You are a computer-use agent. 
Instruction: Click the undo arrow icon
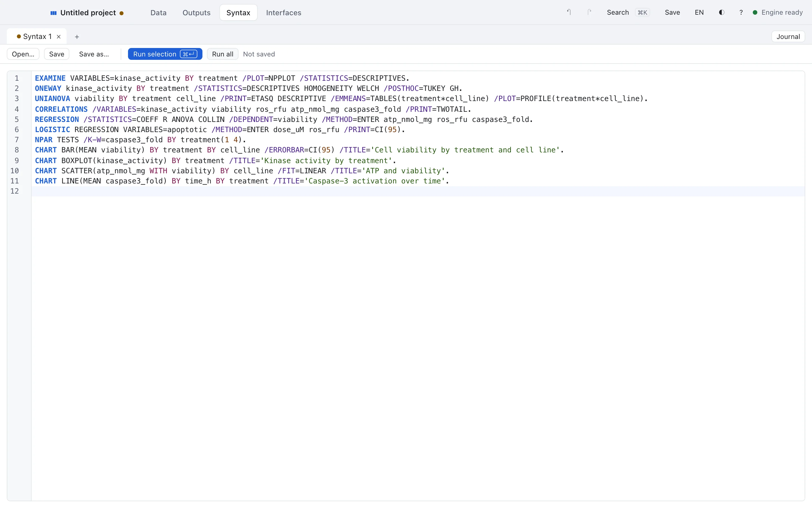(569, 12)
